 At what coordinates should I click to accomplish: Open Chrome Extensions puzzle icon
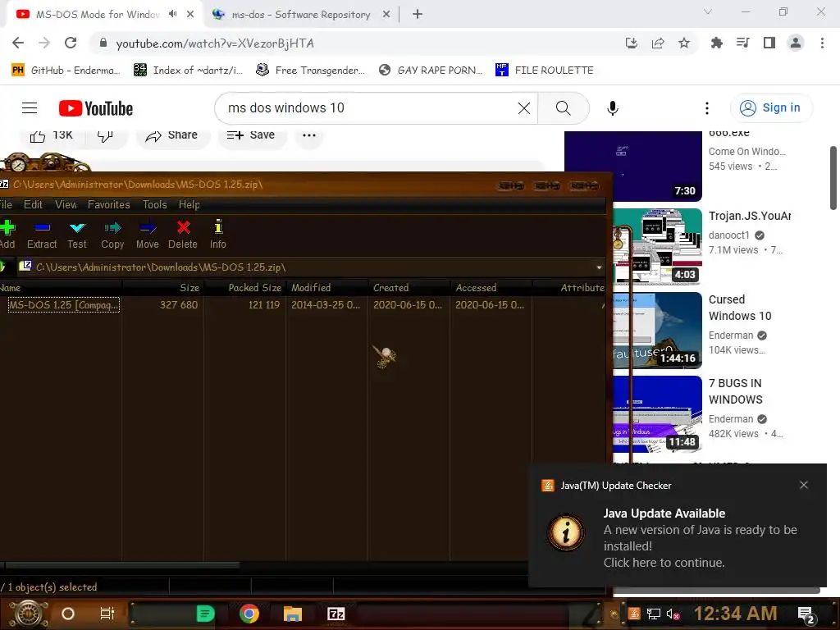click(x=716, y=43)
